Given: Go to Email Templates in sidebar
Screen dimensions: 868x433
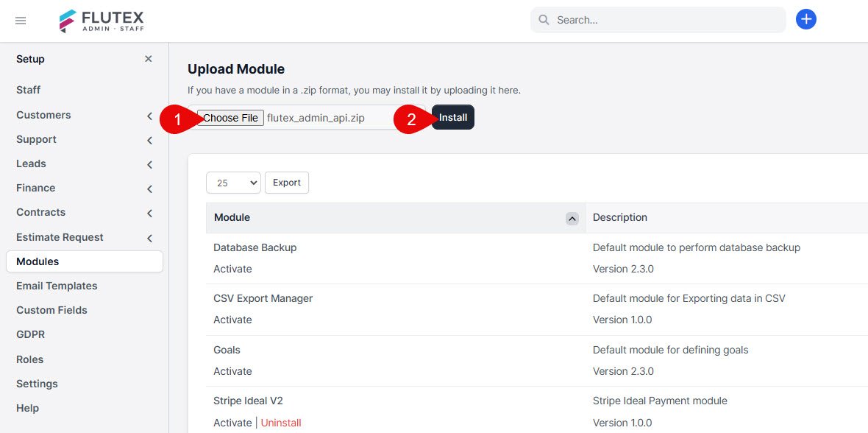Looking at the screenshot, I should tap(57, 286).
